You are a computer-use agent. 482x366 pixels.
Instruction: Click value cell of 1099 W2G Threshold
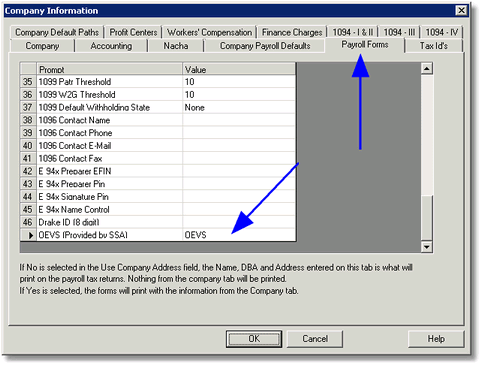(x=239, y=95)
